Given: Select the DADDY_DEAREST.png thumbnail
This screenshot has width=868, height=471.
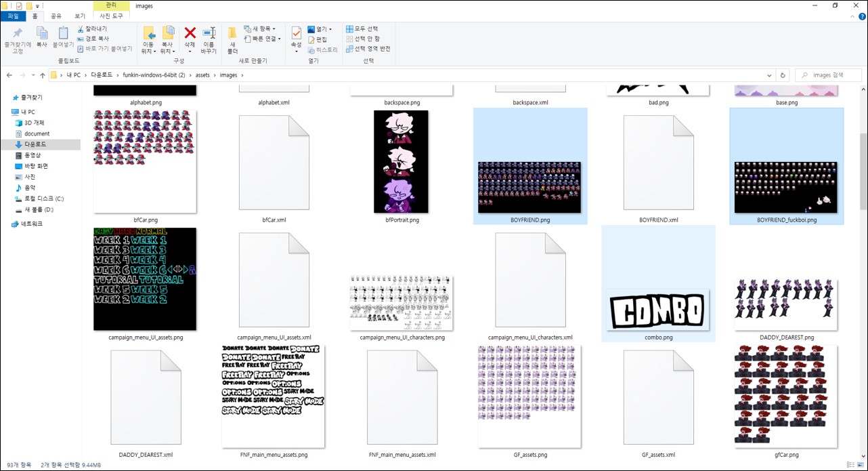Looking at the screenshot, I should [x=786, y=304].
